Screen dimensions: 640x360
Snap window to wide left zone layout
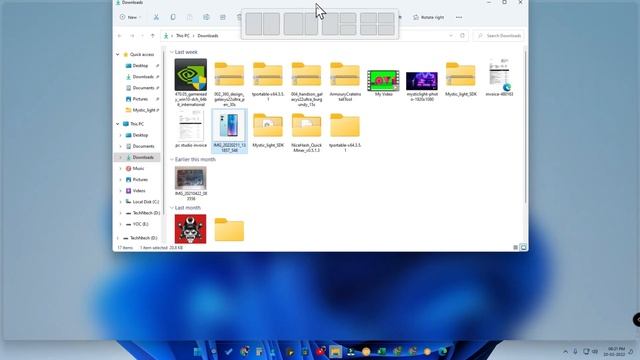(293, 24)
